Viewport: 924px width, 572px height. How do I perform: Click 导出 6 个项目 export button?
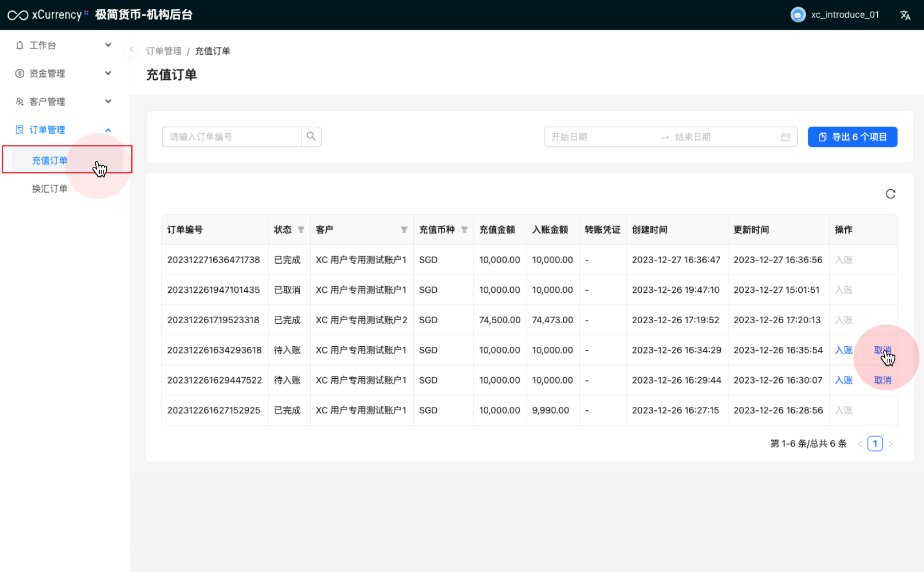[x=852, y=137]
